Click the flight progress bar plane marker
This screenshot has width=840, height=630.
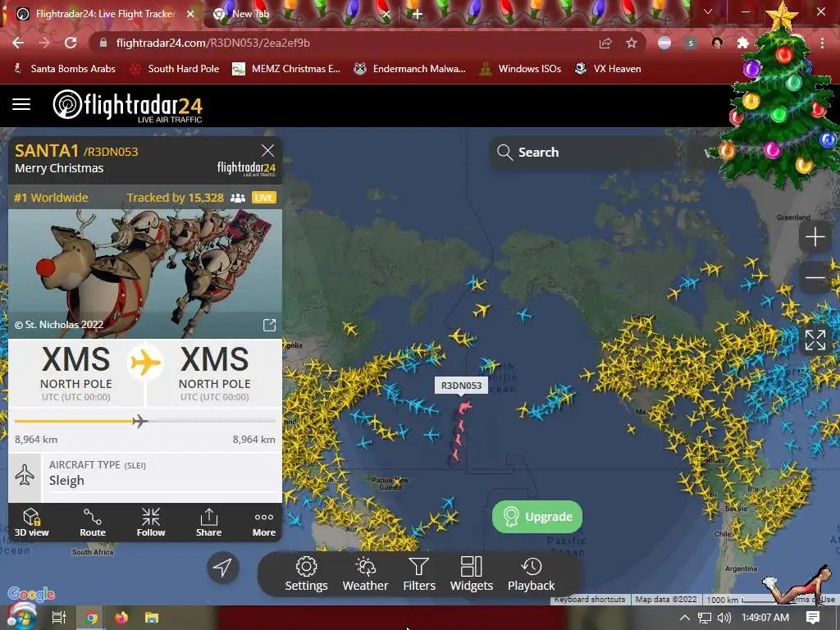coord(139,421)
